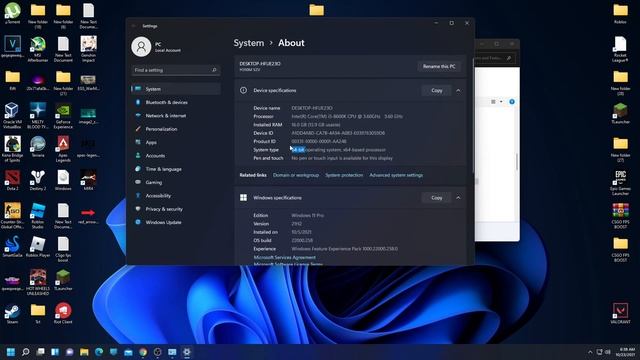Open the Domain or workgroup link
Screen dimensions: 640x360
(x=296, y=175)
